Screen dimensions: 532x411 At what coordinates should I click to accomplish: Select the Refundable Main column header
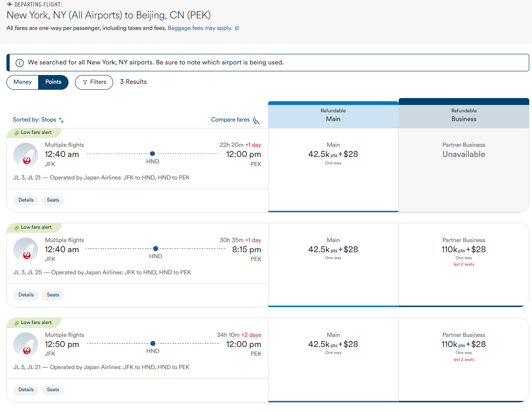tap(333, 115)
